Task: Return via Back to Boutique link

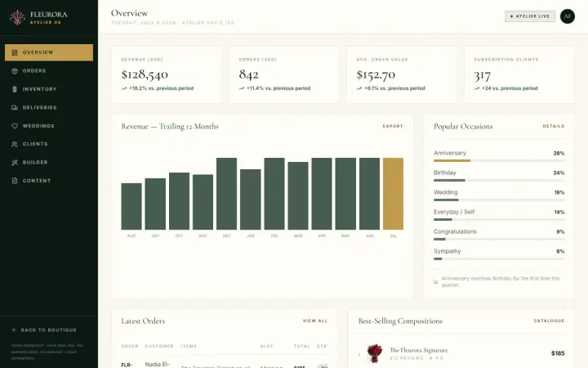Action: click(x=44, y=330)
